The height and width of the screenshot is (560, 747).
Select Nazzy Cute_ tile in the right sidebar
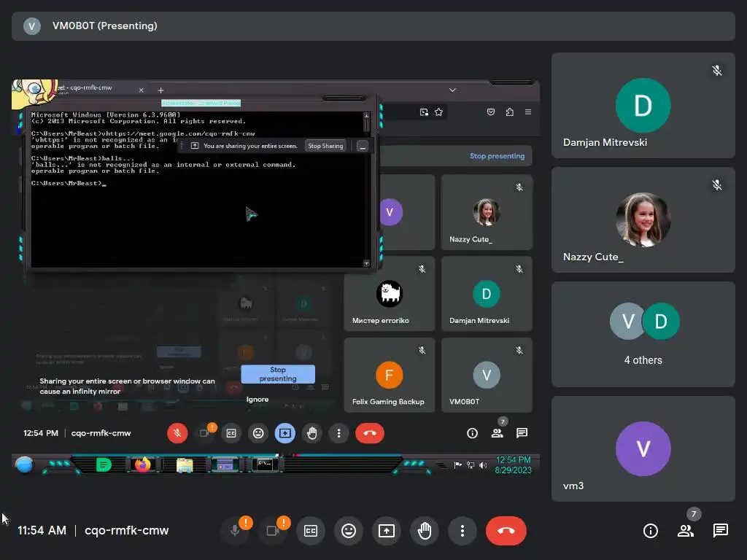tap(643, 219)
